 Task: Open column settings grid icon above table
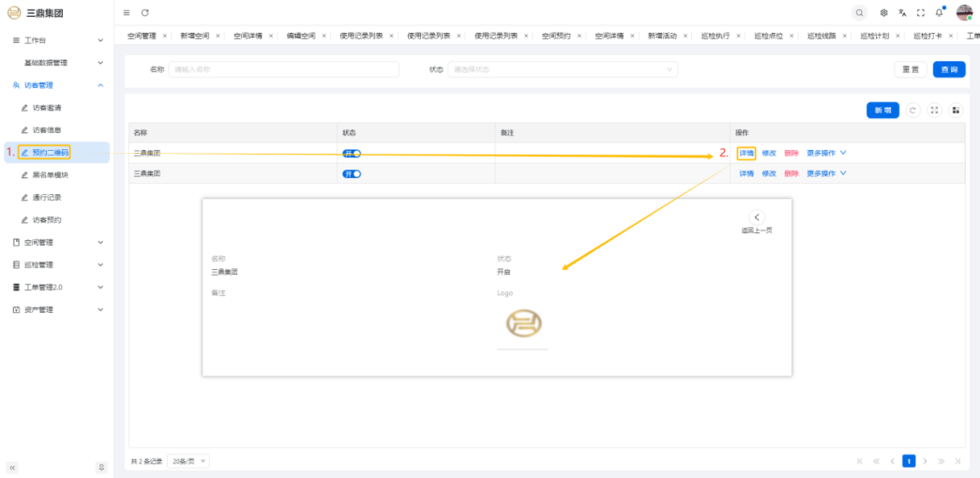(x=956, y=110)
